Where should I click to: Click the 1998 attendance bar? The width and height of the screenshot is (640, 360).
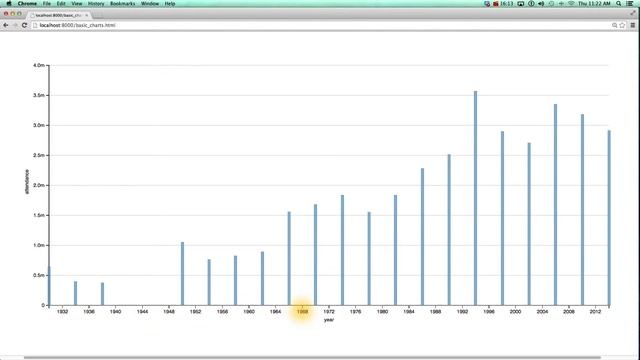tap(502, 218)
